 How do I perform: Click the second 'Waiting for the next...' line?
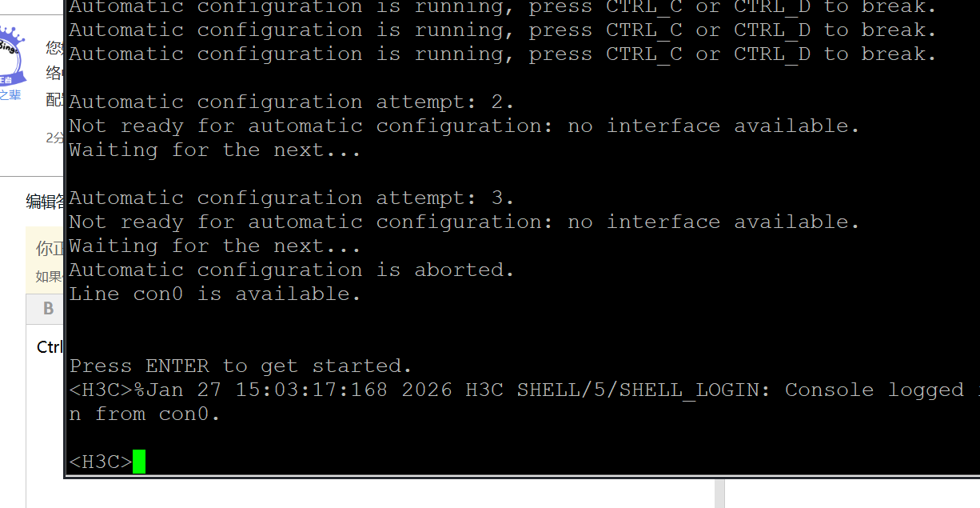[x=215, y=246]
